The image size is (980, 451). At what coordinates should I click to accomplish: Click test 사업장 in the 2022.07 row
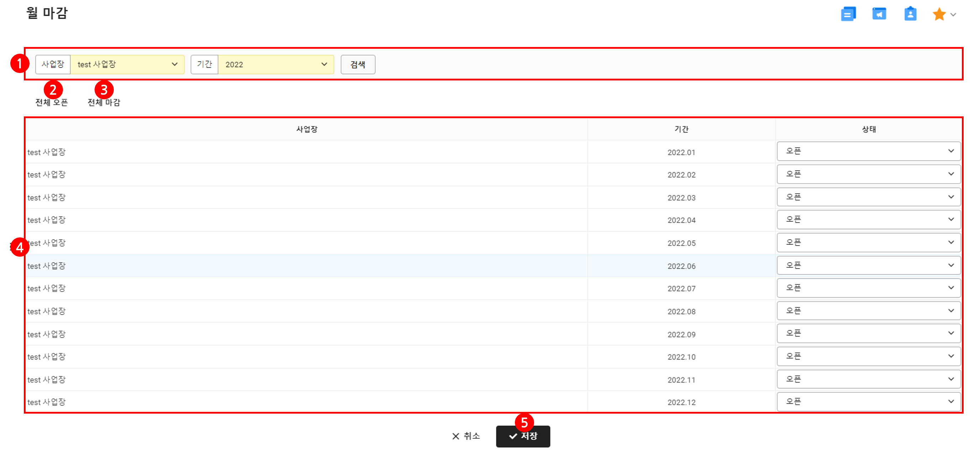[x=47, y=289]
